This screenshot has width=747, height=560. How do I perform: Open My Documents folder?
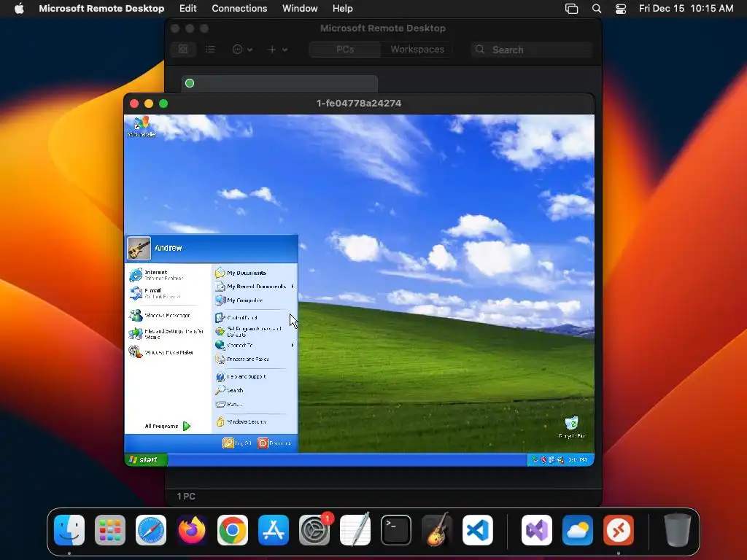241,273
